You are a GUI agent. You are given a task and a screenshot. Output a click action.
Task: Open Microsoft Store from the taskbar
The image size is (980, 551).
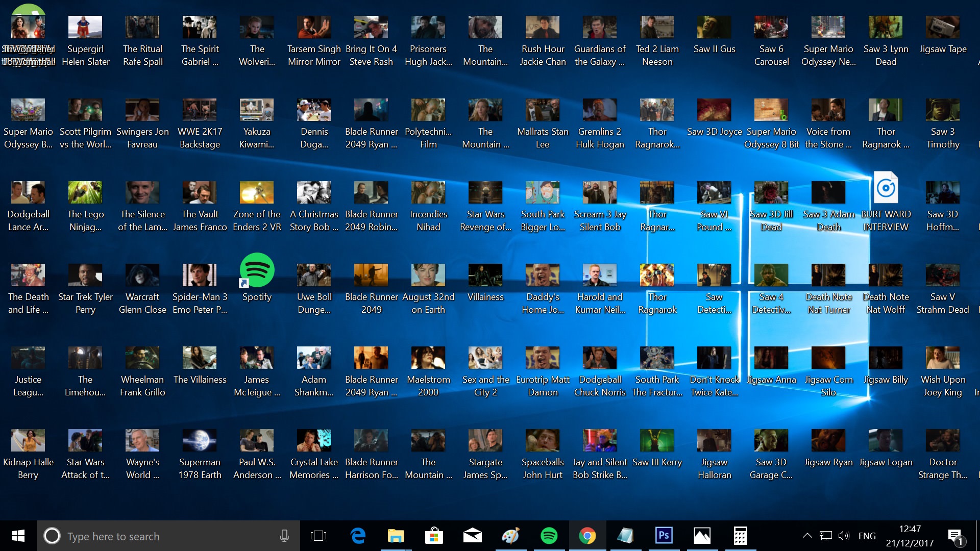[x=434, y=536]
